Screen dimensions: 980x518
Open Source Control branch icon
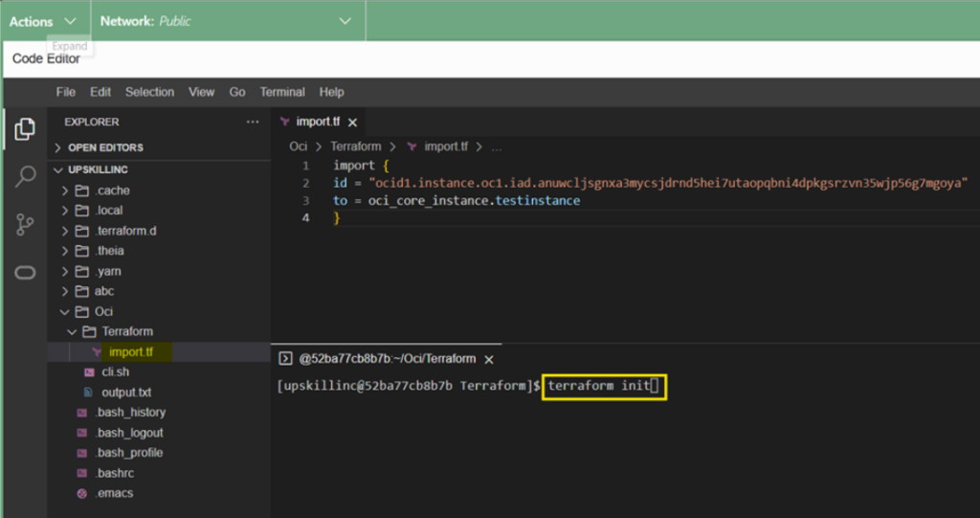coord(25,225)
